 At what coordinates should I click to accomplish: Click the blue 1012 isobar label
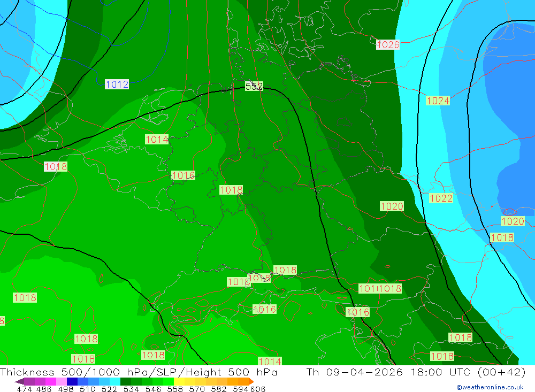pyautogui.click(x=117, y=84)
